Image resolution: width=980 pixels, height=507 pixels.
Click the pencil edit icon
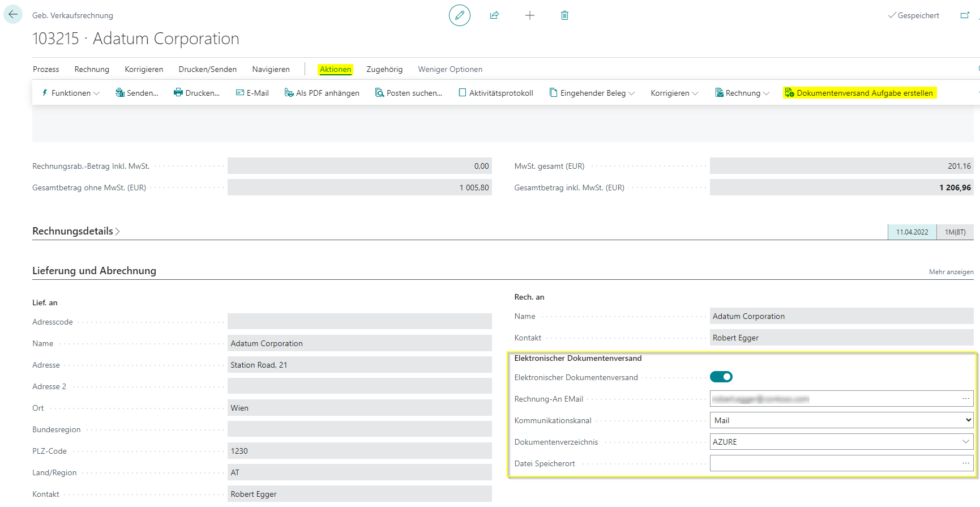[459, 15]
